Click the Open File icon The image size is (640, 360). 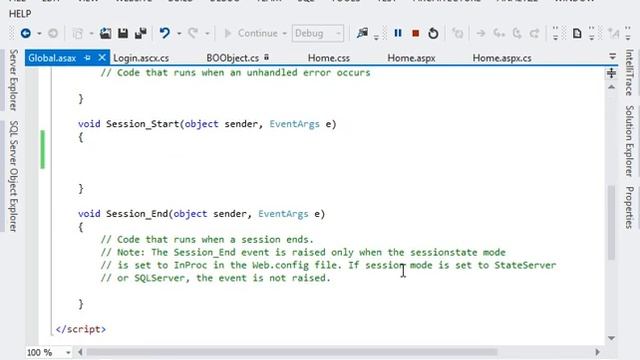pos(105,33)
